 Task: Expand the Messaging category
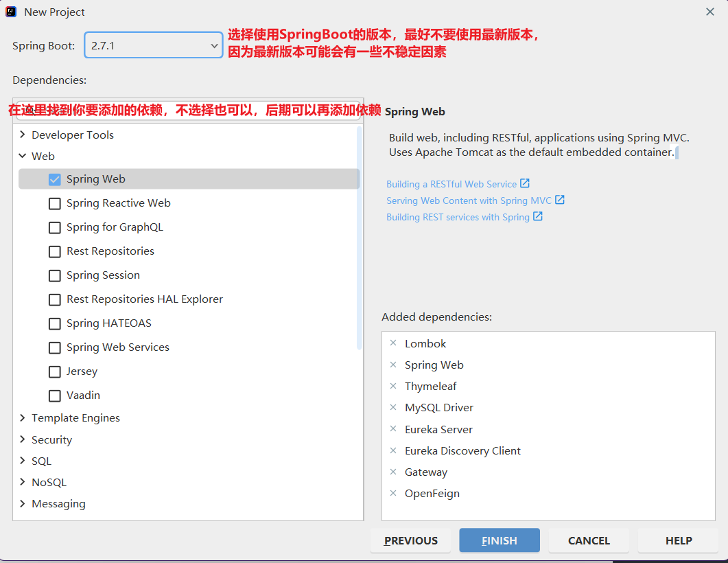22,503
